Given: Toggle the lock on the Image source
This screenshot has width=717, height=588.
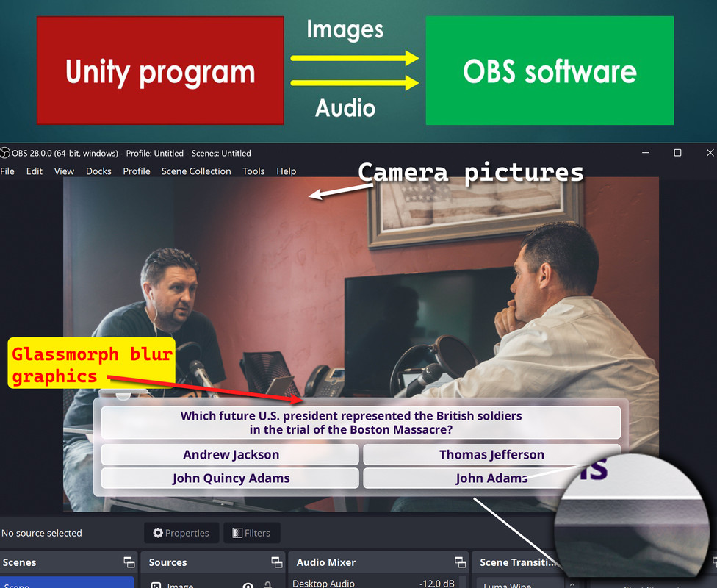Looking at the screenshot, I should click(x=268, y=585).
